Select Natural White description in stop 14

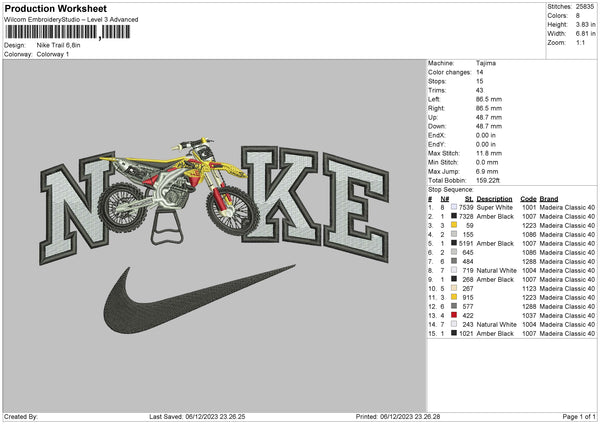pyautogui.click(x=496, y=325)
